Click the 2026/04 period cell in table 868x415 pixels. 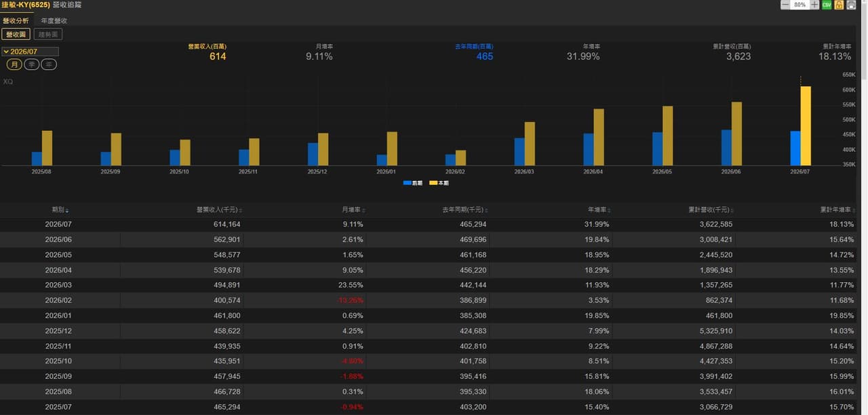pos(58,270)
